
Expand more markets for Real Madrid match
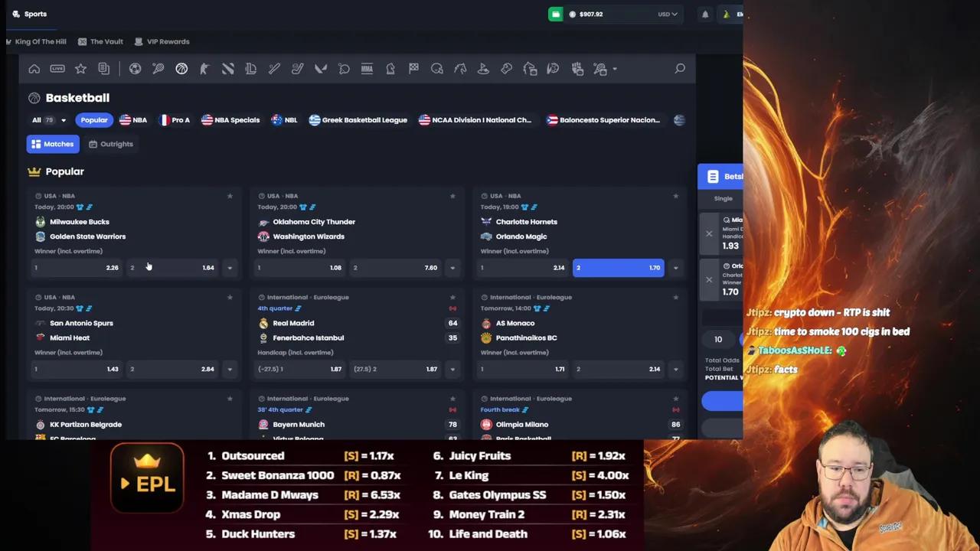click(x=452, y=369)
